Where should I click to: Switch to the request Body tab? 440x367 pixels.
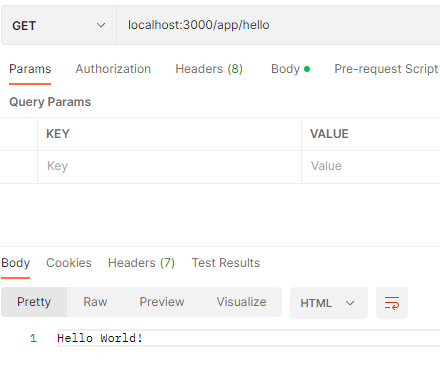pos(290,69)
